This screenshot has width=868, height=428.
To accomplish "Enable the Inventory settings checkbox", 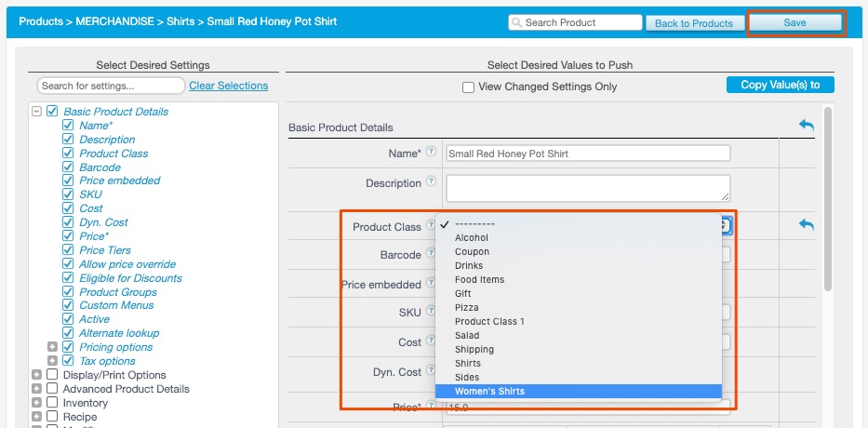I will point(52,403).
